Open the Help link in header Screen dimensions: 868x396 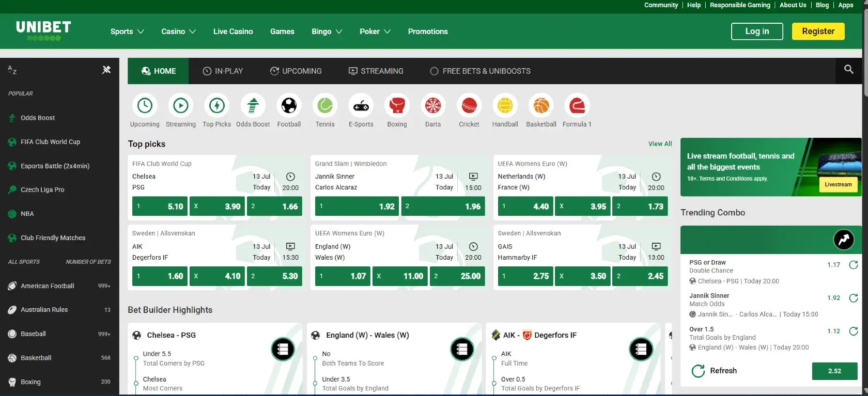pyautogui.click(x=694, y=5)
